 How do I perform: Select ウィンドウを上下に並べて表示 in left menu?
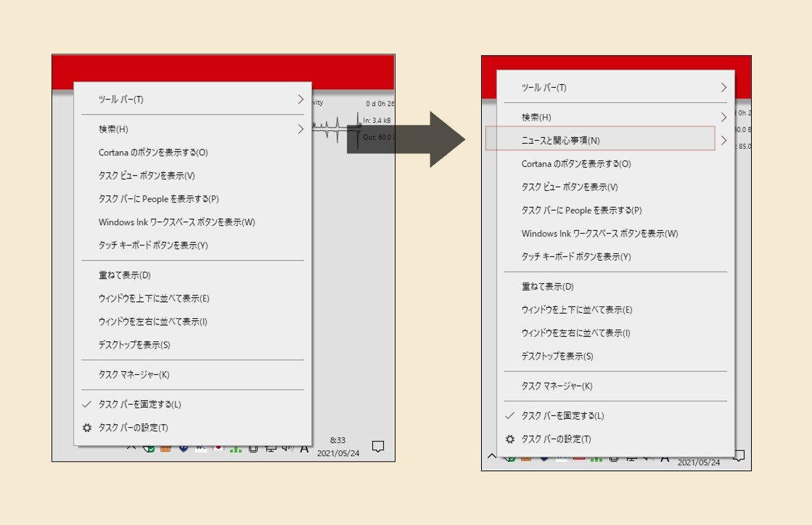[192, 298]
